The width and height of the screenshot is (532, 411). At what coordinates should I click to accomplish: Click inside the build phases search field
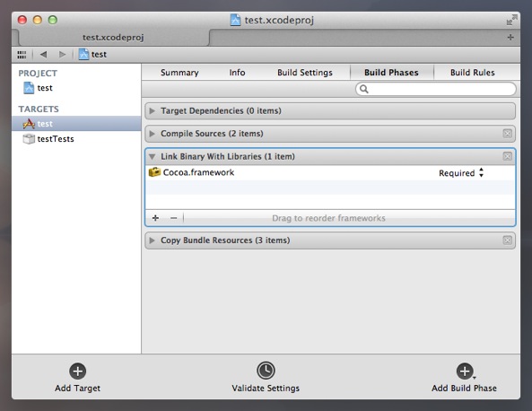pos(436,89)
